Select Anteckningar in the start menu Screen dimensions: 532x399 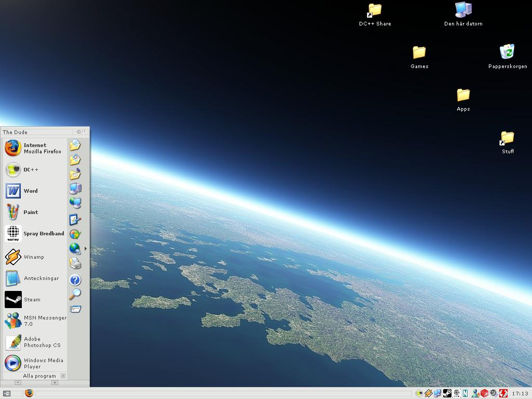41,278
